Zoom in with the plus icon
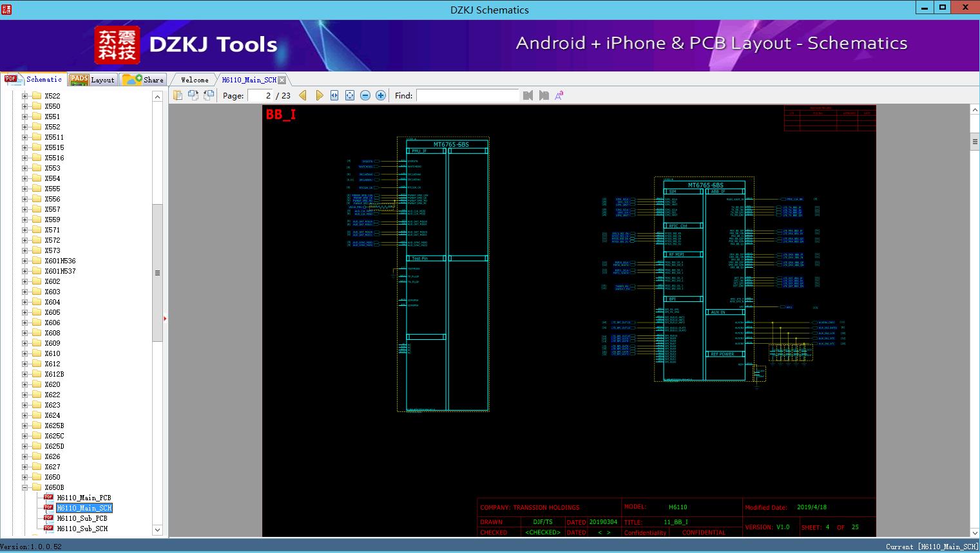The image size is (980, 553). 381,95
